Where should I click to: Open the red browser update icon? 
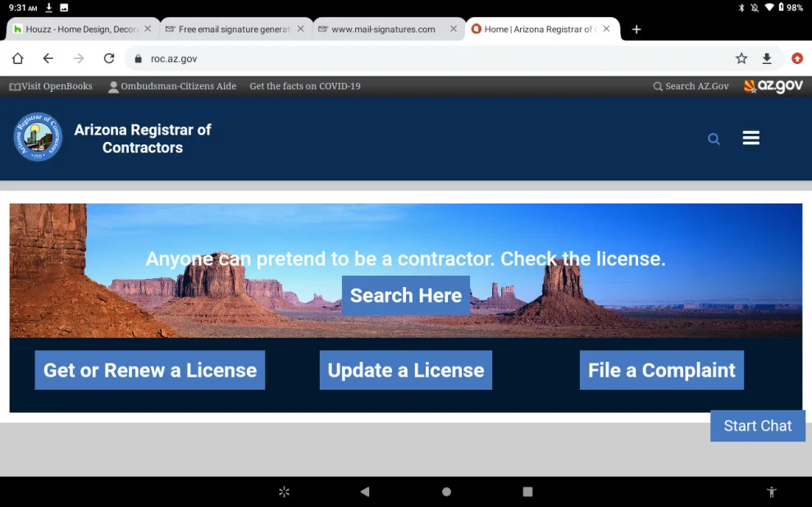coord(797,58)
